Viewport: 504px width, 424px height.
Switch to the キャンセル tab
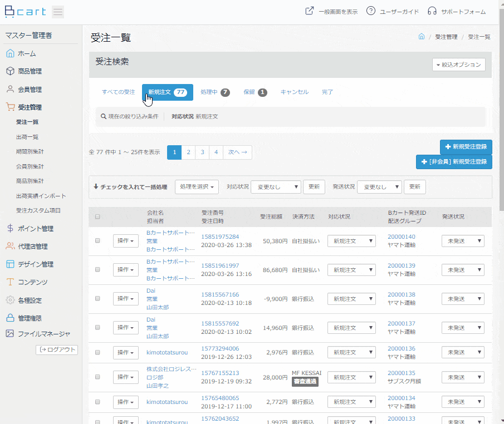(x=295, y=92)
